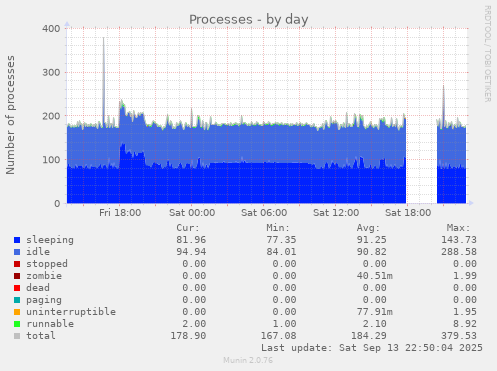Click the idle legend color swatch
Screen dimensions: 497x371
click(17, 252)
